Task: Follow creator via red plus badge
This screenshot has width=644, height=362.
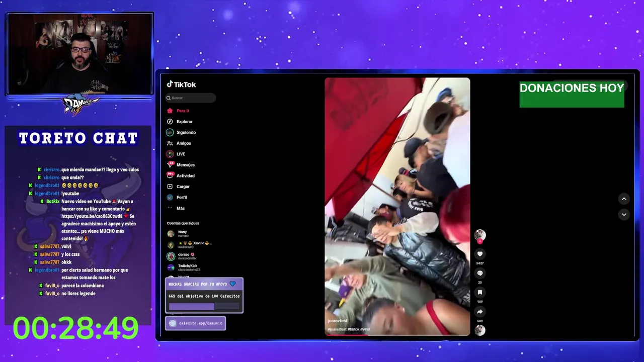Action: pyautogui.click(x=480, y=241)
